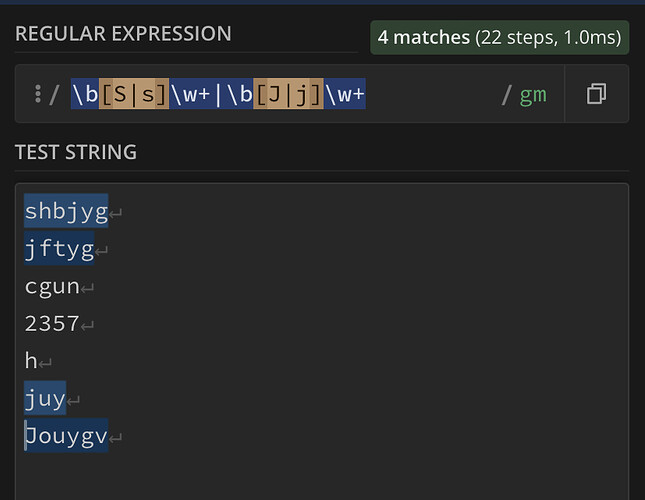The image size is (645, 500).
Task: Open the delimiter options dots icon
Action: 38,95
